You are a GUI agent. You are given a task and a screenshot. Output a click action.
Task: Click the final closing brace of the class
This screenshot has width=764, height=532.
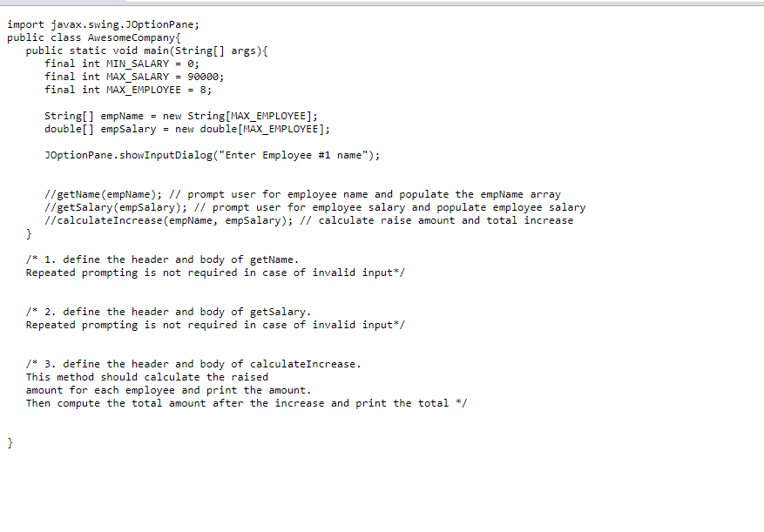pos(10,443)
